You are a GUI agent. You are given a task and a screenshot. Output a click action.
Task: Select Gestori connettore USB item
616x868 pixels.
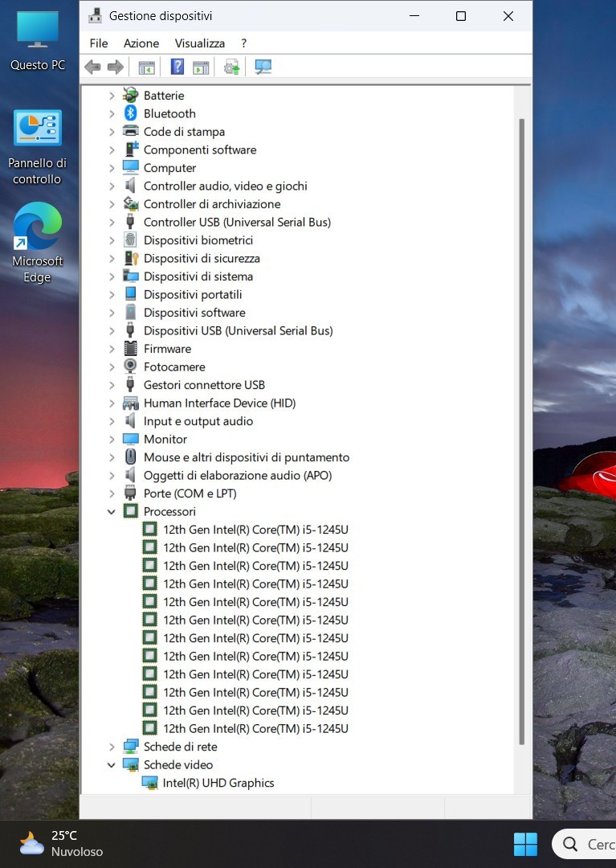click(204, 385)
